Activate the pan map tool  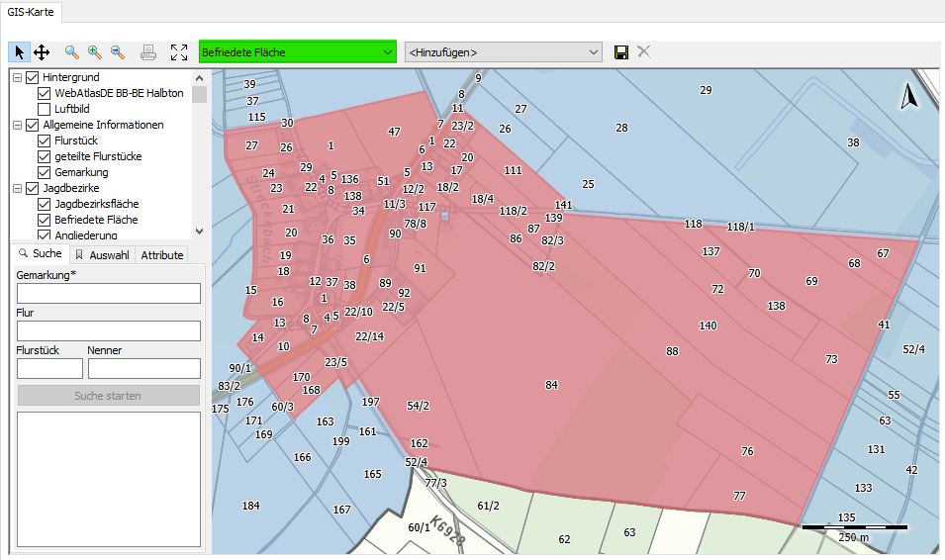(x=42, y=52)
